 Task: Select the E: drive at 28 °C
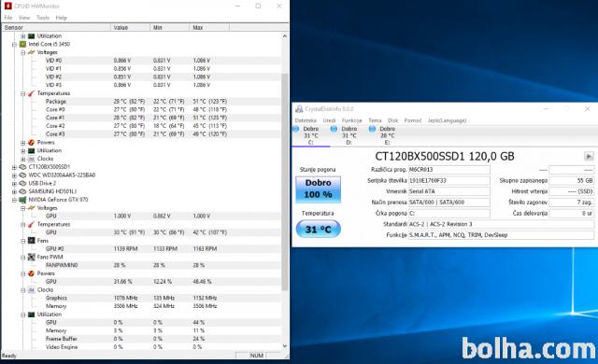tap(383, 135)
